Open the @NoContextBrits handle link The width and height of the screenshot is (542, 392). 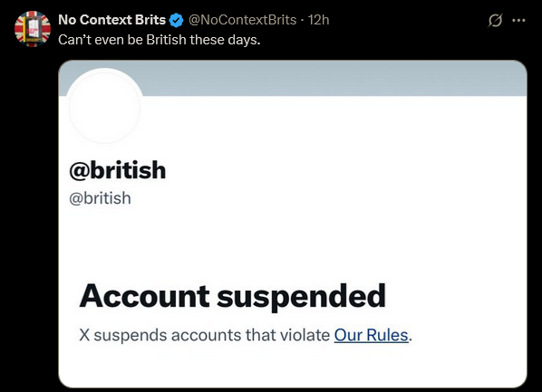click(242, 20)
